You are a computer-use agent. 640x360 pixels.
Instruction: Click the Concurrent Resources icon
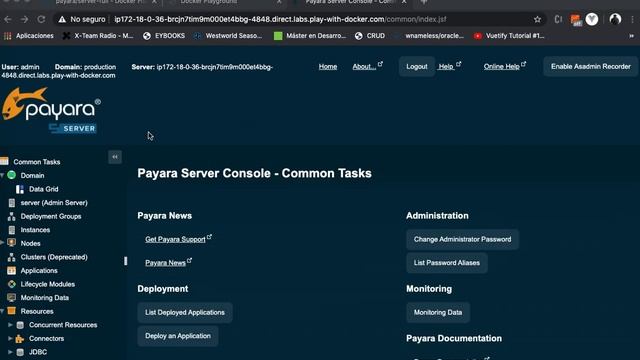point(20,325)
